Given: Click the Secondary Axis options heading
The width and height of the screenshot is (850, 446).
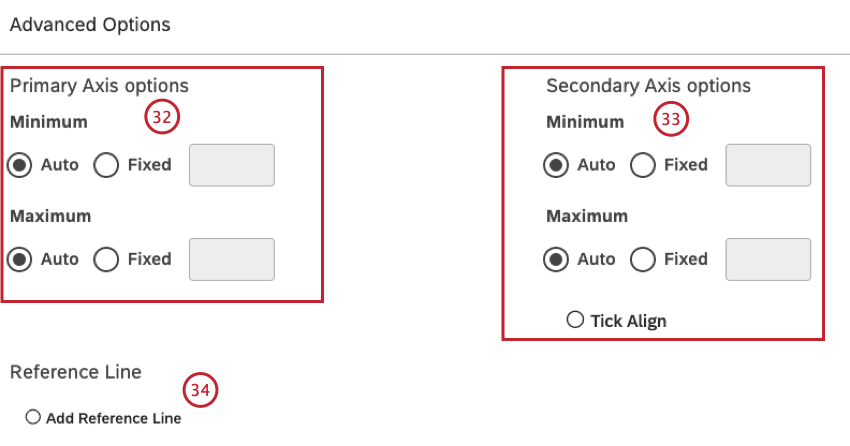Looking at the screenshot, I should pos(648,86).
